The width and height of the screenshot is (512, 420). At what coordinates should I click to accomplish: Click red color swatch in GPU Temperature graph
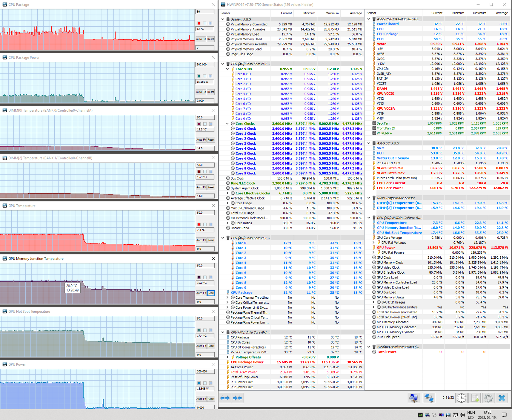point(199,224)
